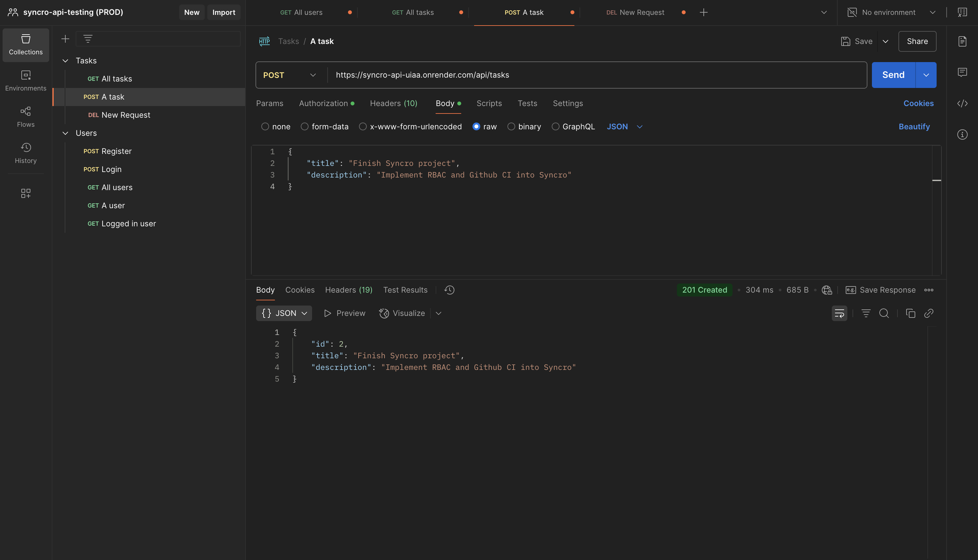Open the response Headers (19) tab
The image size is (978, 560).
click(349, 290)
